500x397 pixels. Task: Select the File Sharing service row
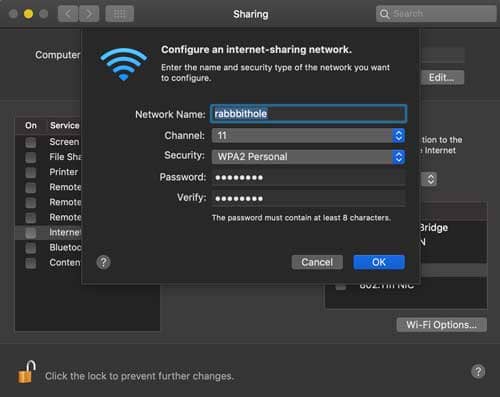[48, 157]
